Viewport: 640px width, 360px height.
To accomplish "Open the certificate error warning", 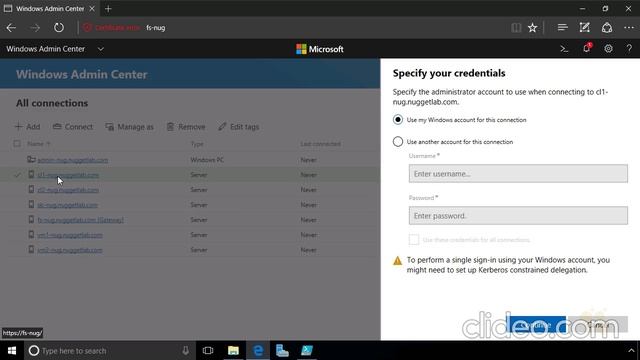I will pos(111,28).
